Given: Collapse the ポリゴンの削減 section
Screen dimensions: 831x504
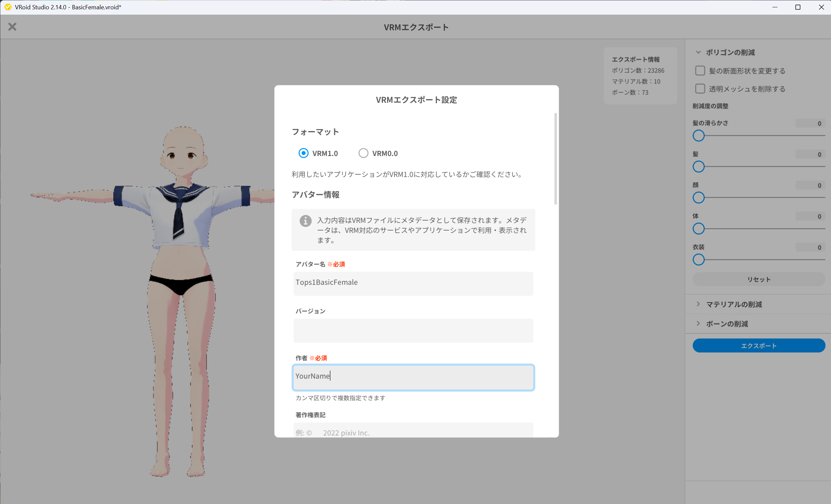Looking at the screenshot, I should [698, 52].
